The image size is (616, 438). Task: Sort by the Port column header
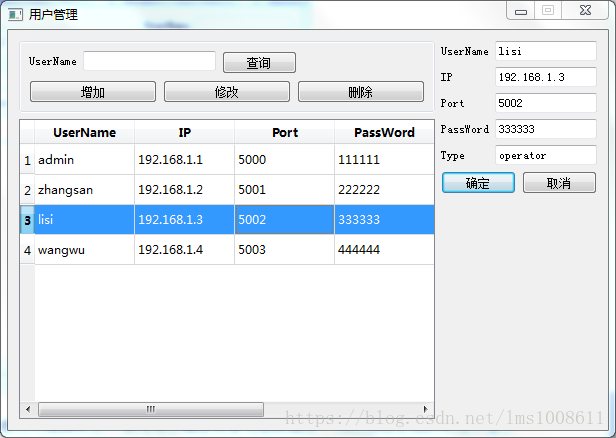pos(284,132)
